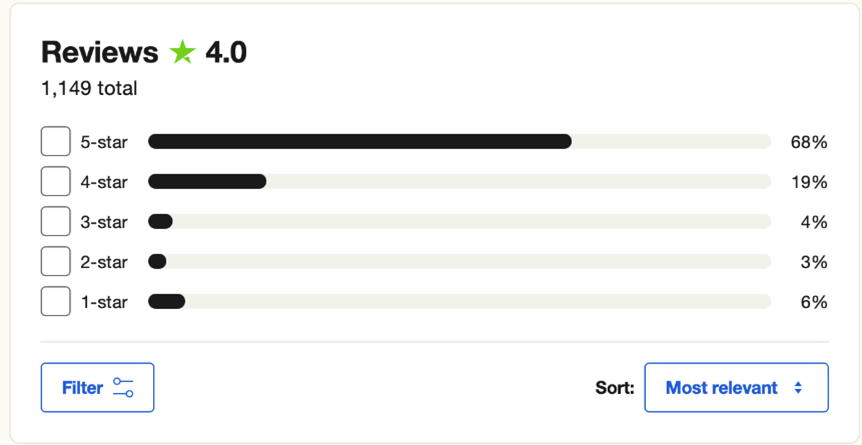Click the 1-star row label
The height and width of the screenshot is (445, 862).
tap(104, 302)
